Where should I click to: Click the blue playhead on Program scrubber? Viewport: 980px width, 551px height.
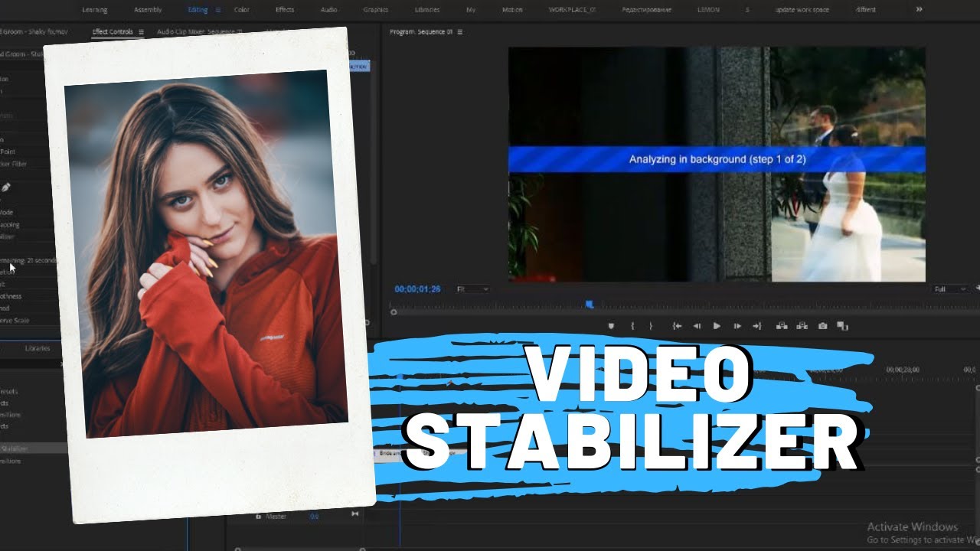click(590, 304)
